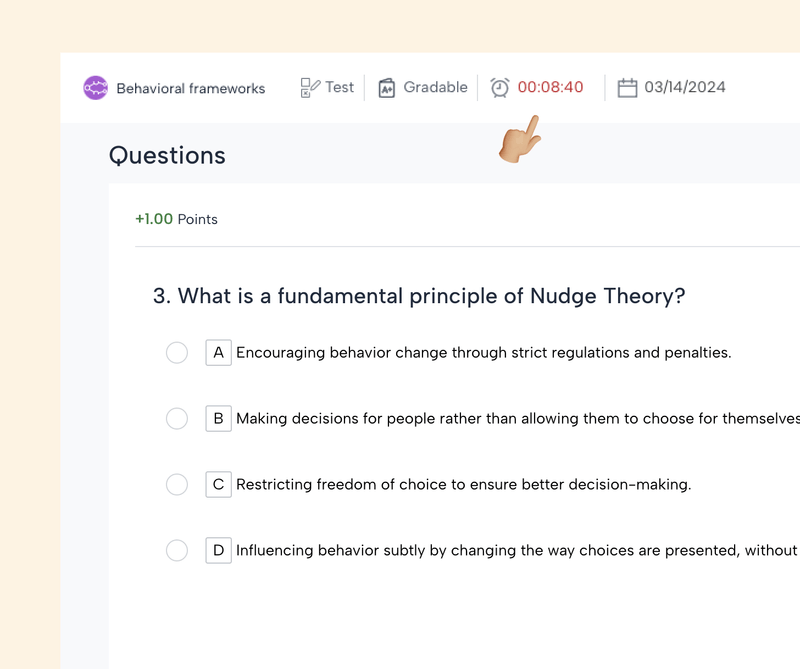Image resolution: width=800 pixels, height=669 pixels.
Task: Click the letter A option box
Action: coord(218,353)
